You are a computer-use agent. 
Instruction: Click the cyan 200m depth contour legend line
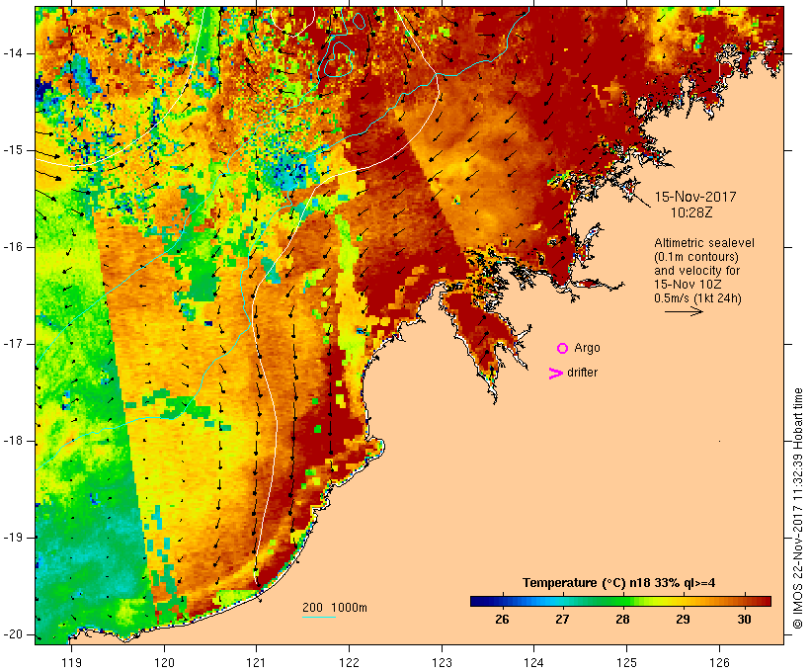click(x=319, y=617)
